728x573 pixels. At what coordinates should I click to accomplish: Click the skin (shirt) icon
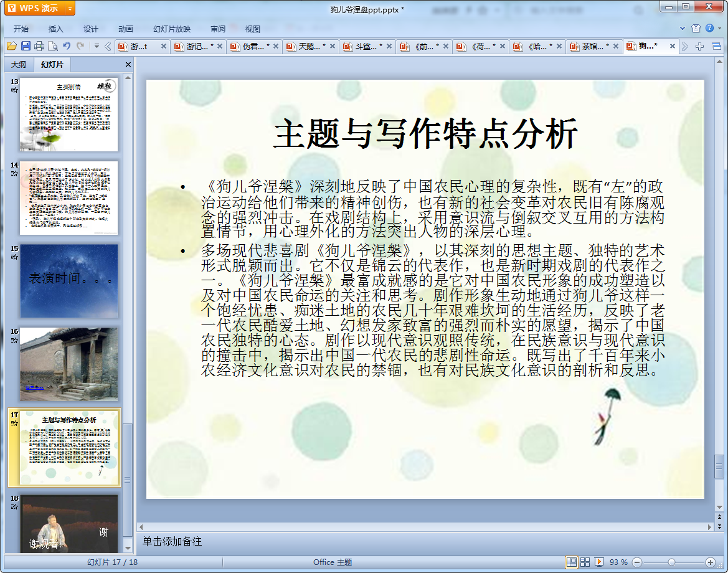tap(696, 28)
